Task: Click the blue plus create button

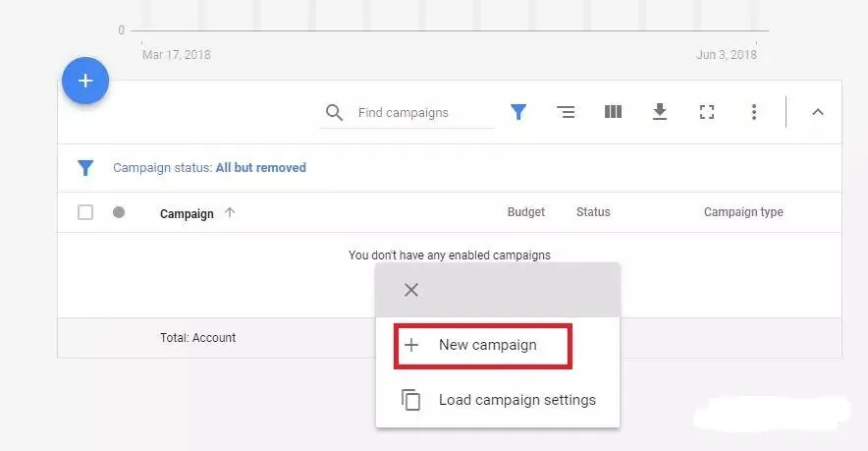Action: 85,81
